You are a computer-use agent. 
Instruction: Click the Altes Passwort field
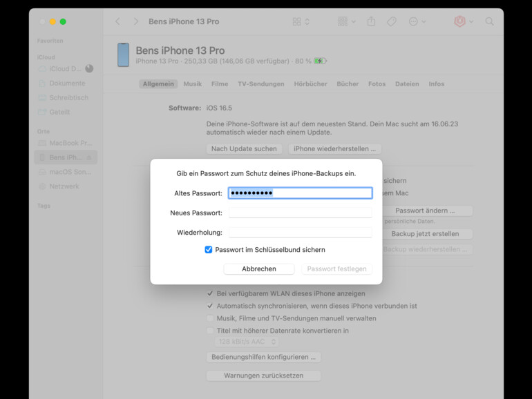pos(301,193)
